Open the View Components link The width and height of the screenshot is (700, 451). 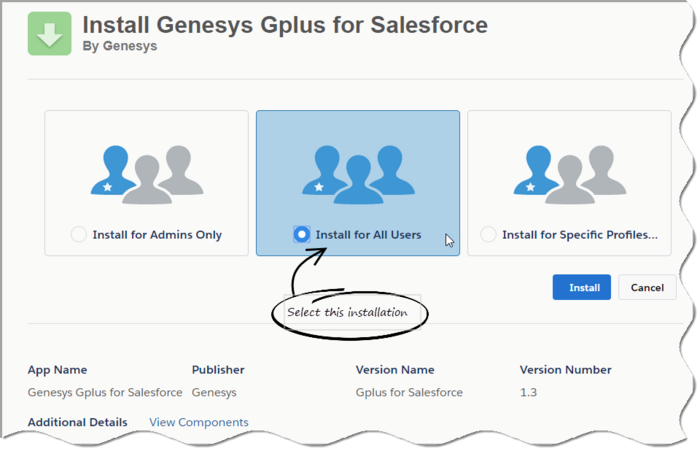click(x=199, y=422)
